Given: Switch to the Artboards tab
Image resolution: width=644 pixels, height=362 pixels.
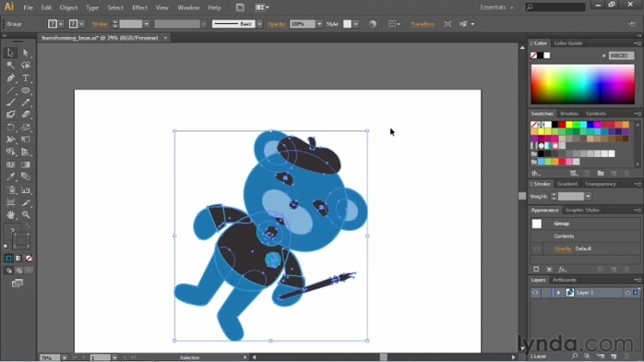Looking at the screenshot, I should pos(564,280).
